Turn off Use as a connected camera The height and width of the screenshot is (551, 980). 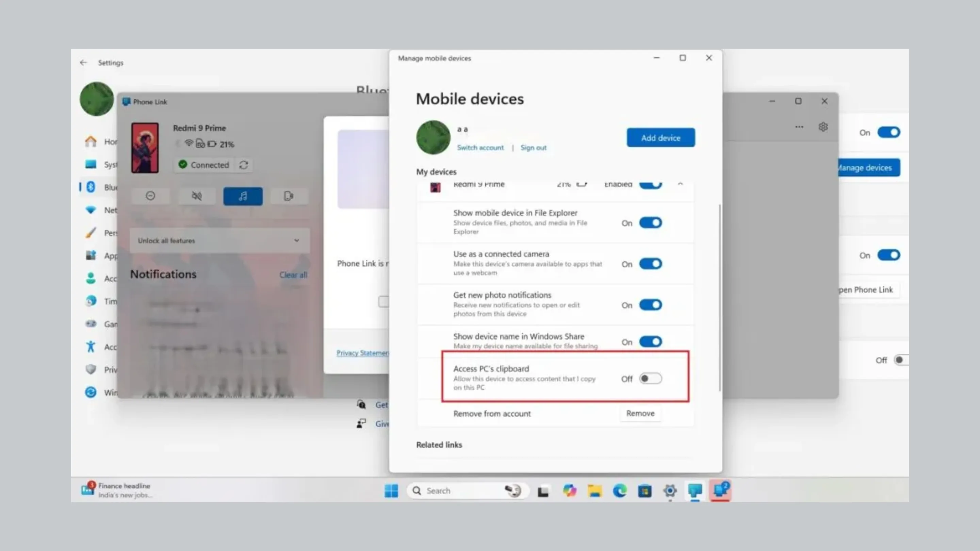tap(650, 264)
